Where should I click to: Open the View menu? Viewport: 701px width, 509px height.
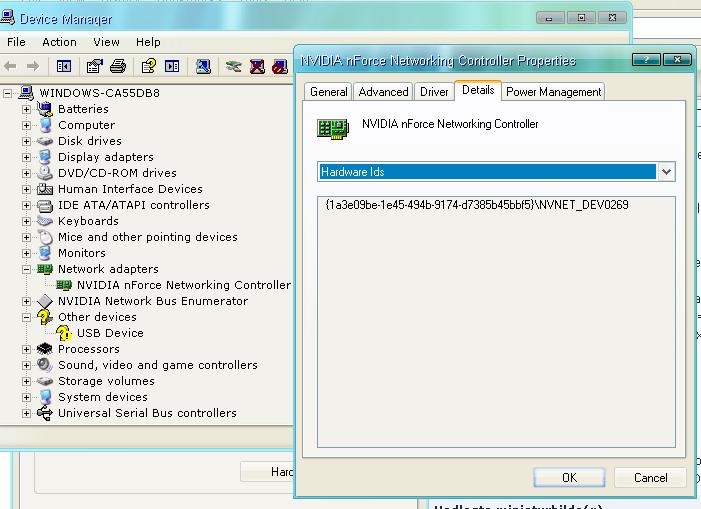(106, 42)
